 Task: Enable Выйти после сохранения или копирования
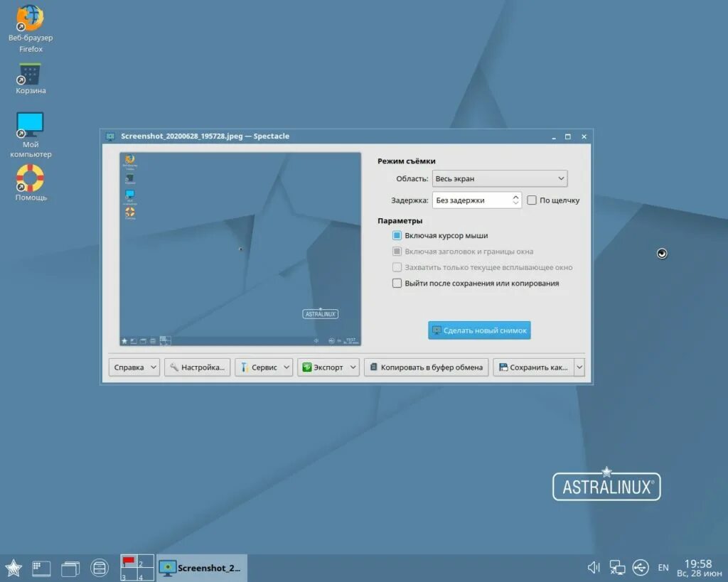pyautogui.click(x=397, y=283)
